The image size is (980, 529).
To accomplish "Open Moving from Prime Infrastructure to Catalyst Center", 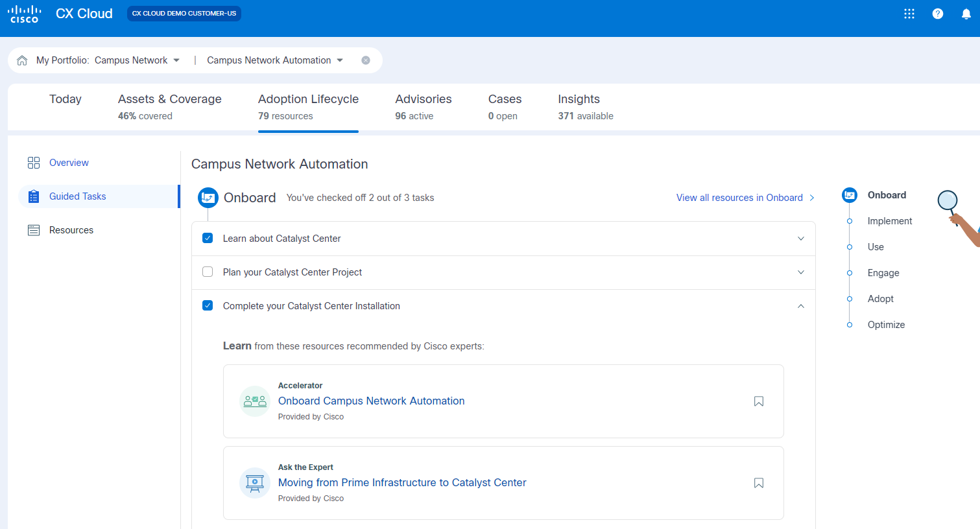I will click(402, 482).
